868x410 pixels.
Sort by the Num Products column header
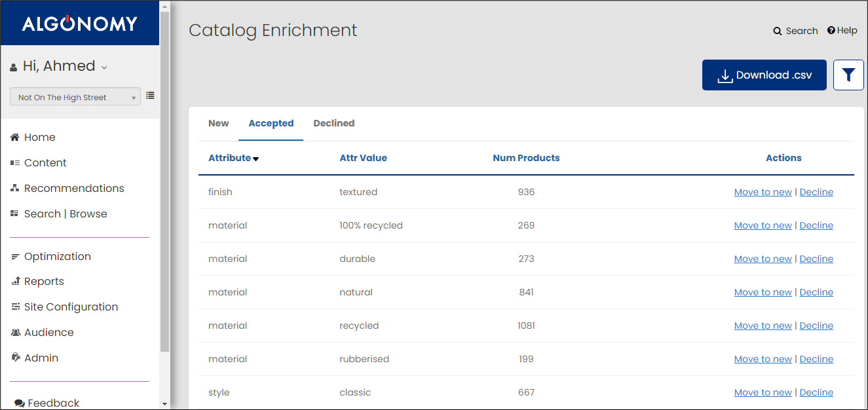coord(526,158)
